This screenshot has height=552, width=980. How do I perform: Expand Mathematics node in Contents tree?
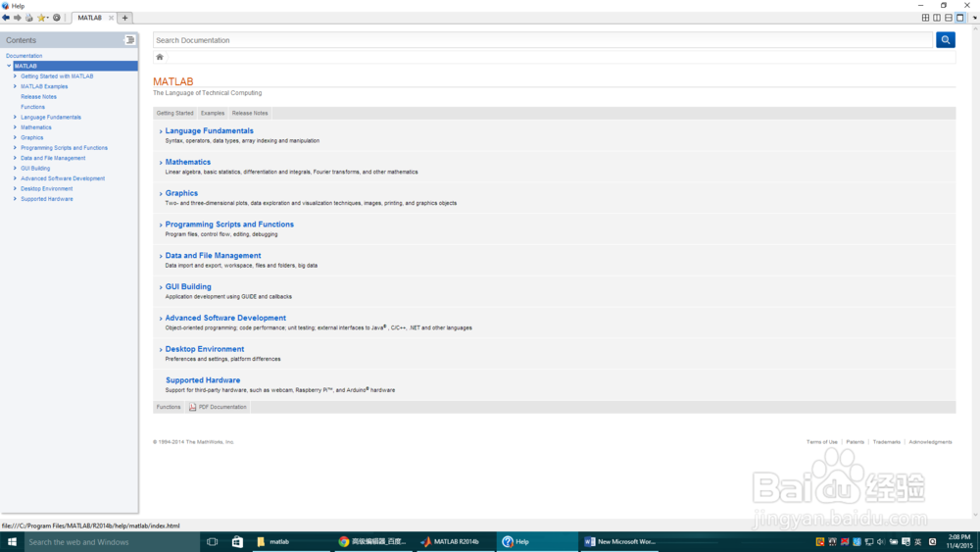15,126
